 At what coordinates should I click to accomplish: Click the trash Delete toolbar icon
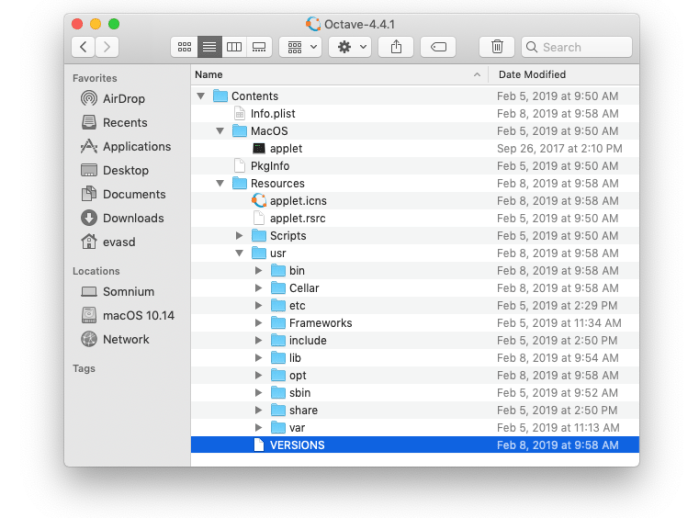[x=497, y=47]
